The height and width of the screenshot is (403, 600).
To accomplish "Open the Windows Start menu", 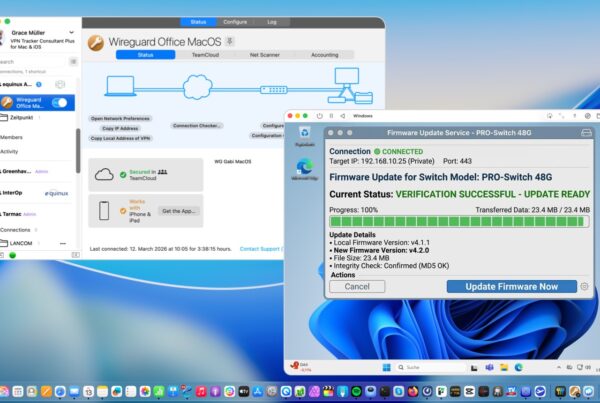I will click(386, 367).
